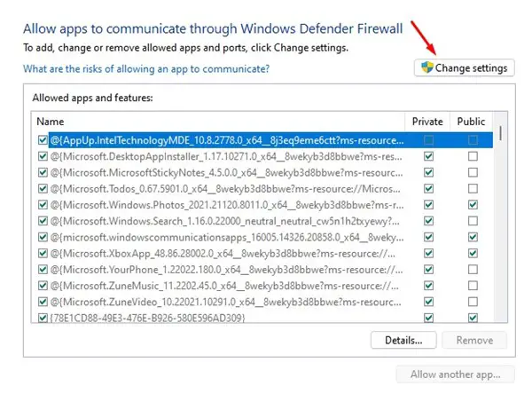Disable Private for Microsoft.XboxApp
This screenshot has height=394, width=532.
tap(429, 254)
